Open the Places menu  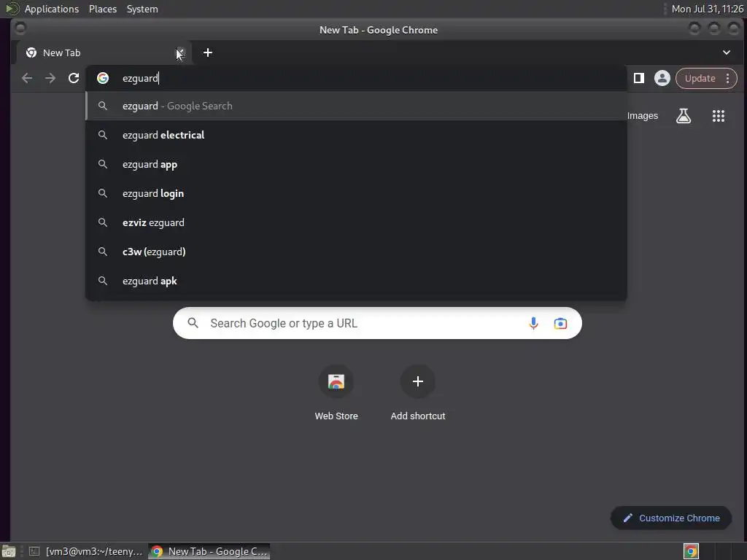(103, 9)
